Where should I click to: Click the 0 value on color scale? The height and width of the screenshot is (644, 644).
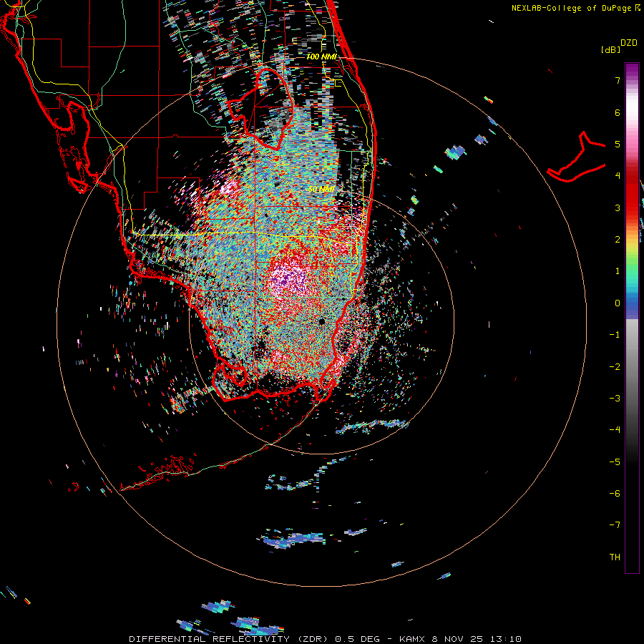pos(617,303)
